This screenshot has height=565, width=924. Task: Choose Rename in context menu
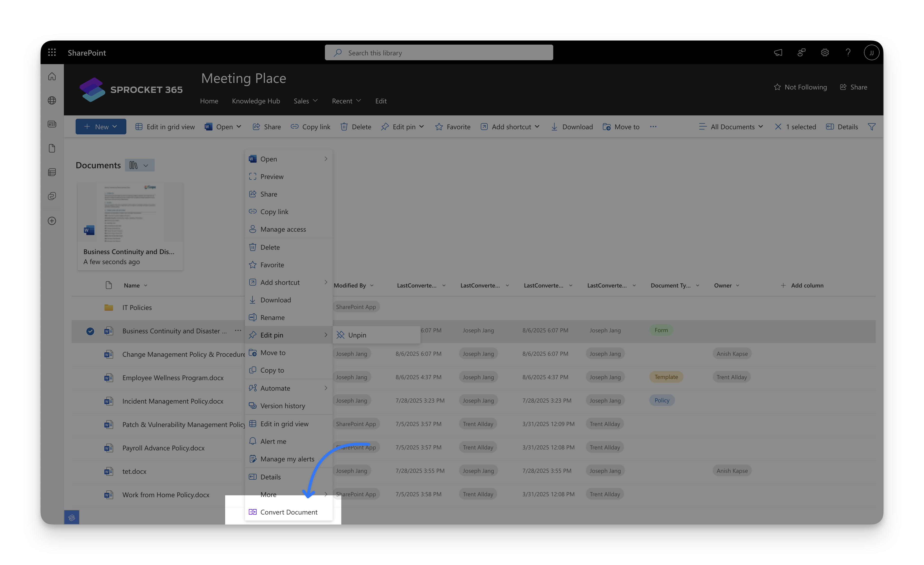[x=289, y=317]
